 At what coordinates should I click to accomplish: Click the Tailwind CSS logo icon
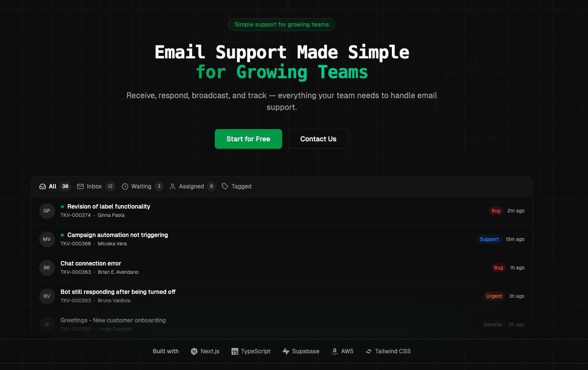tap(369, 352)
